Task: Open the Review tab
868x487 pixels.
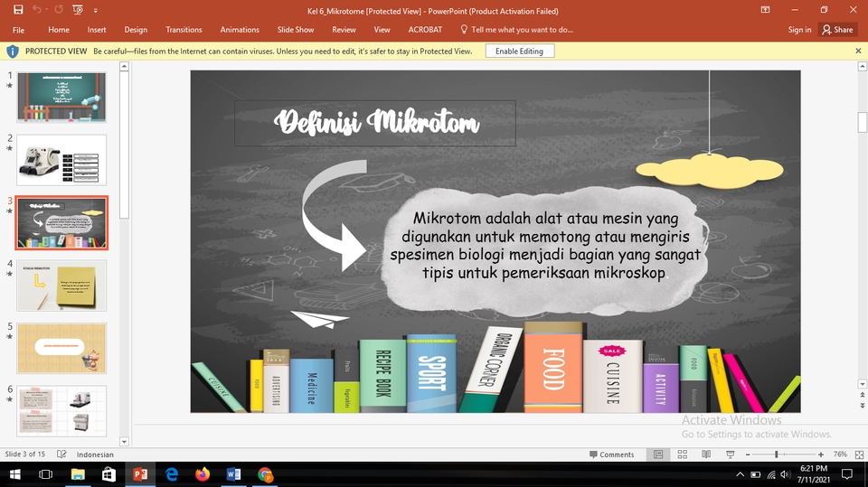Action: tap(344, 30)
